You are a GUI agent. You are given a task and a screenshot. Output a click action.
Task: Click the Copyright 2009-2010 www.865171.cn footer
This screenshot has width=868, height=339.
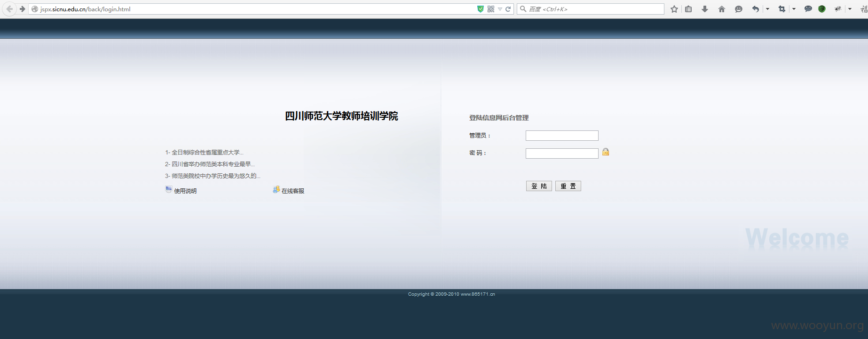click(451, 294)
